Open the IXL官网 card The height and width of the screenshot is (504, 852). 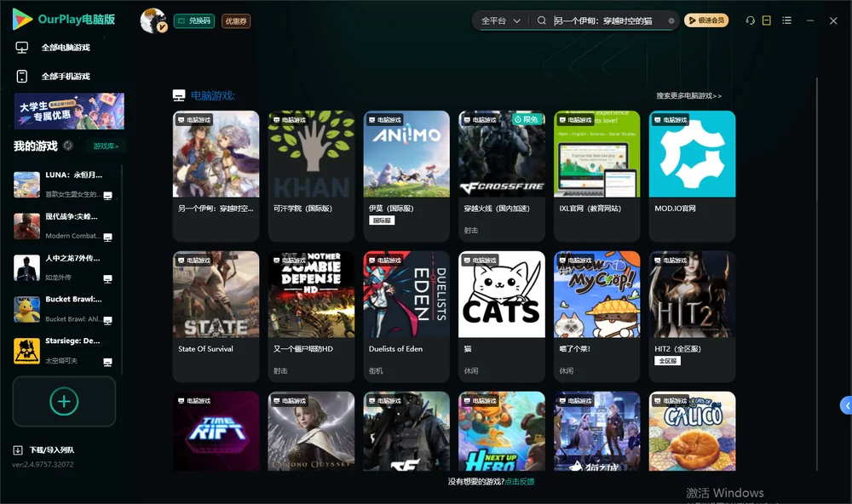(x=597, y=176)
